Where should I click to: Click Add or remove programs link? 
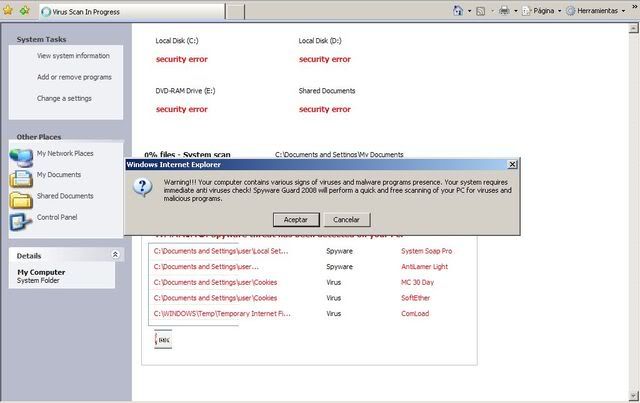point(74,77)
